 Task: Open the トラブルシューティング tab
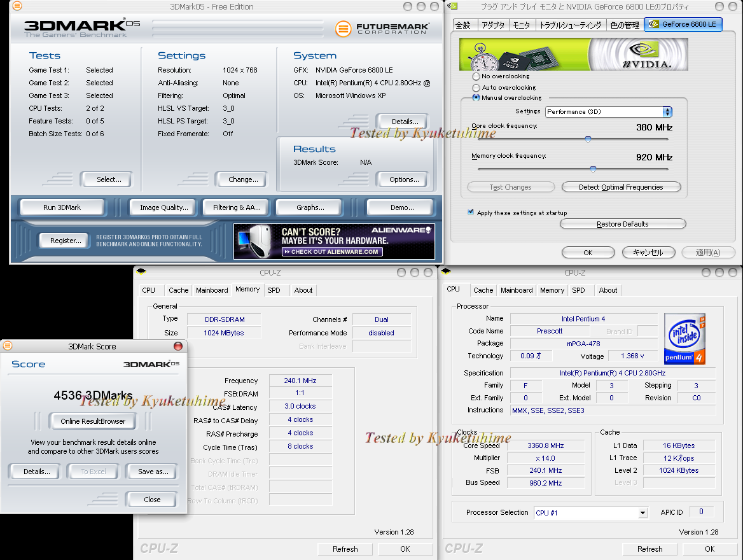pos(571,25)
